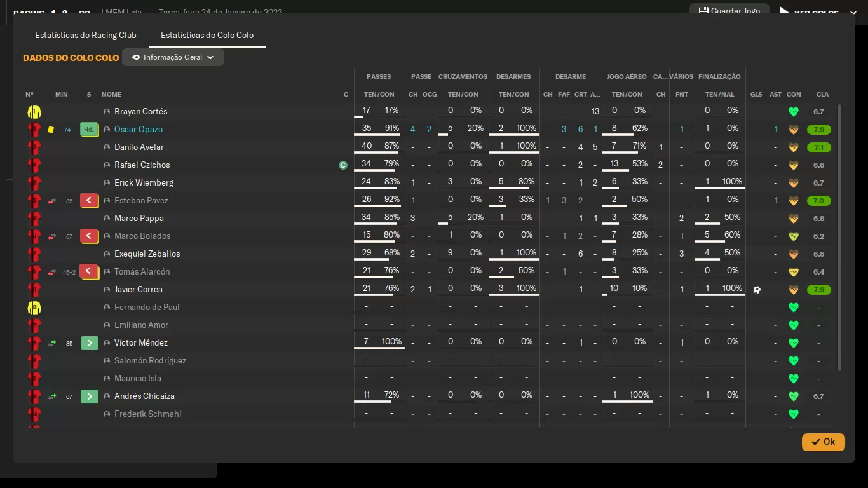Click Tomás Alarcón condition heart icon
This screenshot has width=868, height=488.
(793, 272)
